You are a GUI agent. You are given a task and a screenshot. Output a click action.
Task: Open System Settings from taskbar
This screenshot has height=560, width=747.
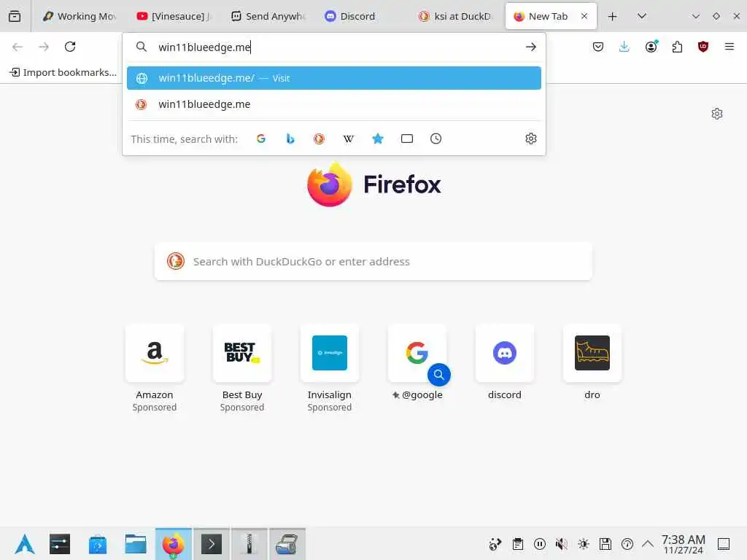[x=60, y=544]
